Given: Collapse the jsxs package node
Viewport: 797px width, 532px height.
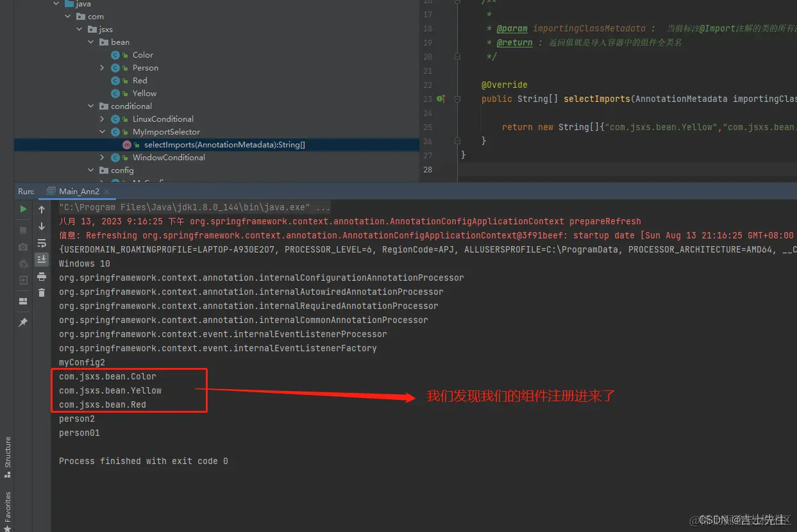Looking at the screenshot, I should (x=80, y=29).
